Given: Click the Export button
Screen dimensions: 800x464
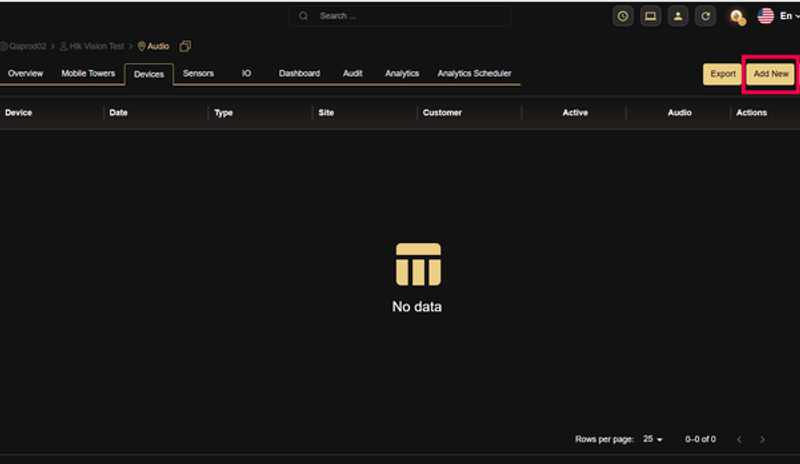Looking at the screenshot, I should [723, 74].
